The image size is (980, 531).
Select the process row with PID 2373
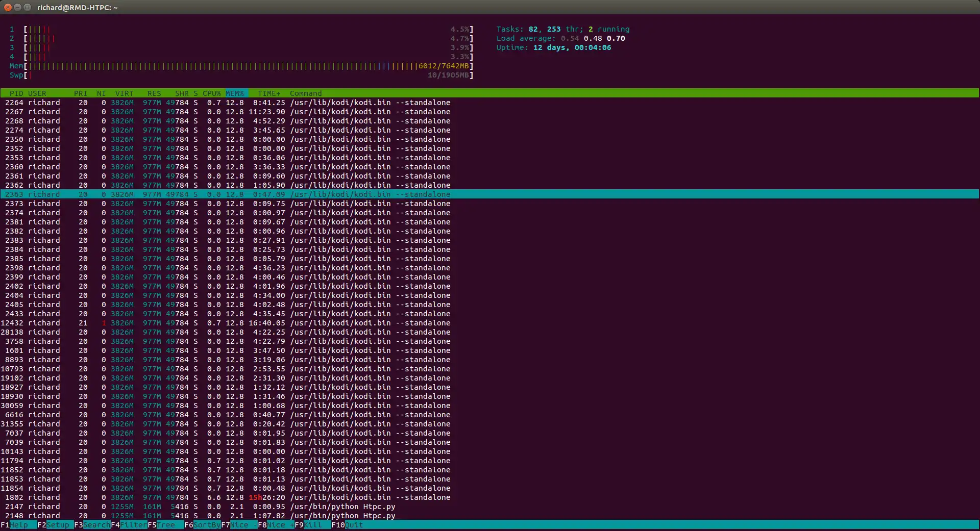pyautogui.click(x=489, y=204)
